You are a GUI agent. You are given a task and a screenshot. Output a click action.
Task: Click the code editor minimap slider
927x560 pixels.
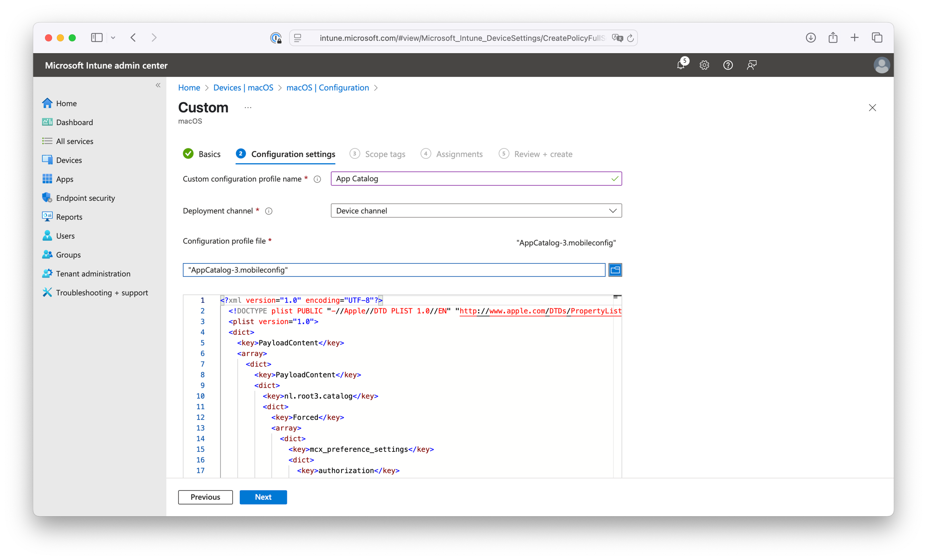coord(617,297)
